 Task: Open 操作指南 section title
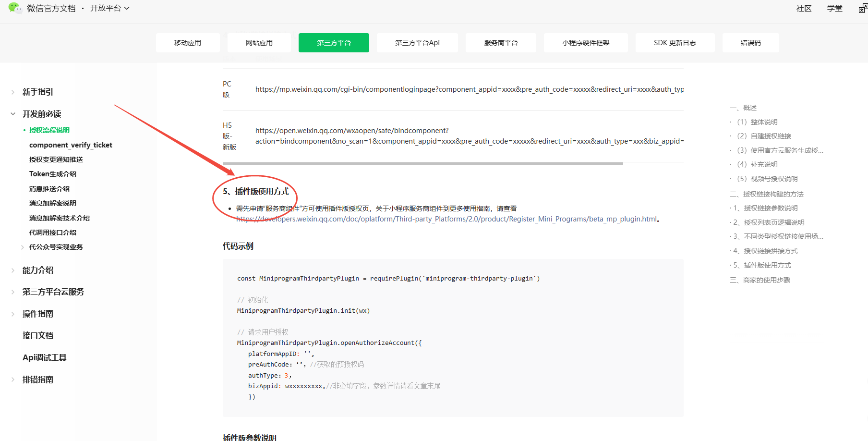pyautogui.click(x=38, y=314)
